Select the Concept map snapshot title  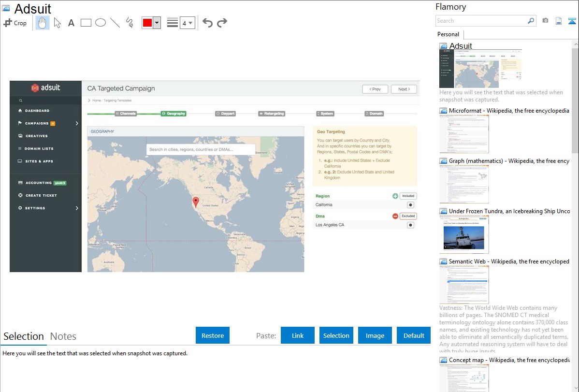coord(509,360)
